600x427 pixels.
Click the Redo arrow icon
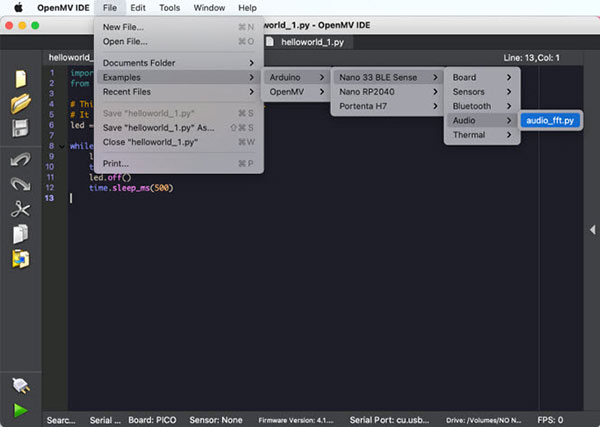pos(20,184)
